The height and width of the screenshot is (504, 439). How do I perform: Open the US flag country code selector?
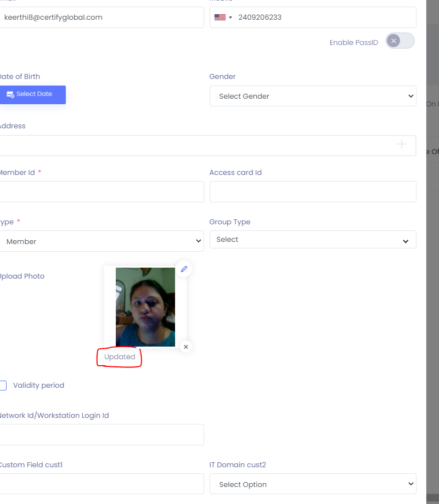(x=223, y=18)
